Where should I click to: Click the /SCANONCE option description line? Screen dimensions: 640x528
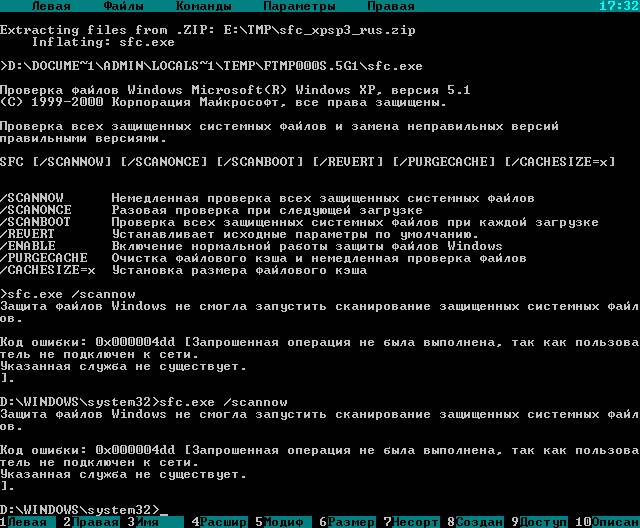(x=211, y=210)
